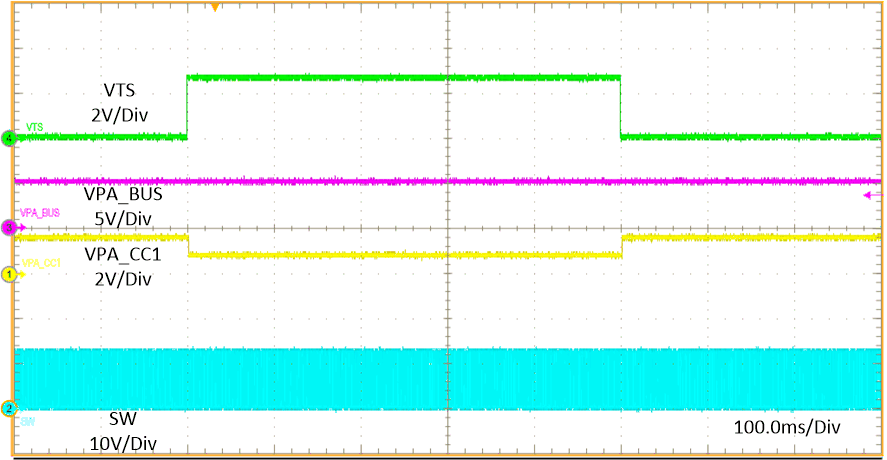Click the rising edge of the green VTS waveform
This screenshot has width=887, height=460.
coord(187,106)
